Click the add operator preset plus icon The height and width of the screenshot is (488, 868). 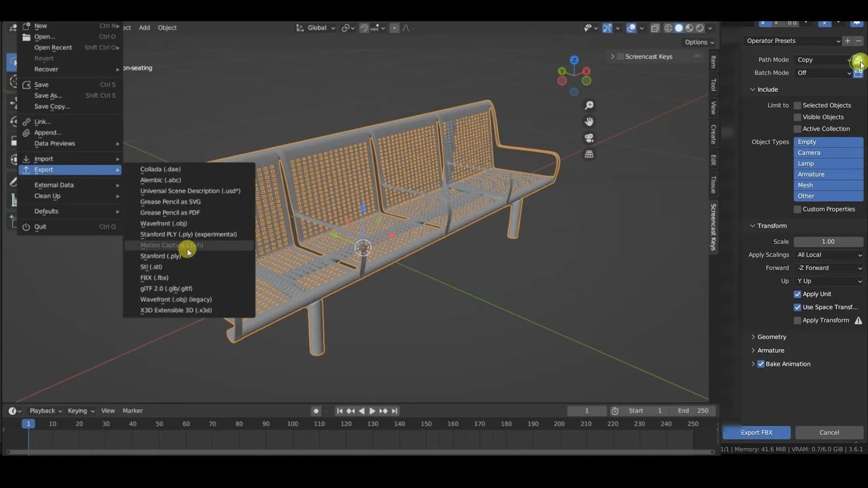tap(847, 41)
